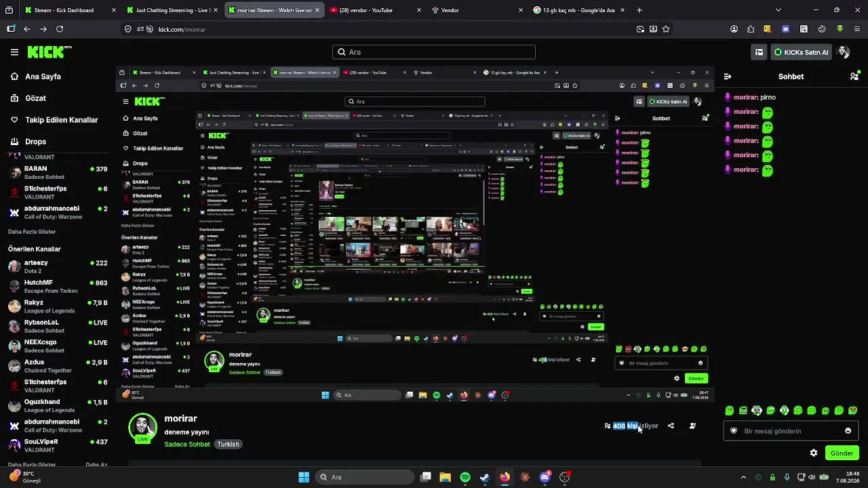Click the microphone icon in system tray
868x488 pixels.
pyautogui.click(x=787, y=477)
